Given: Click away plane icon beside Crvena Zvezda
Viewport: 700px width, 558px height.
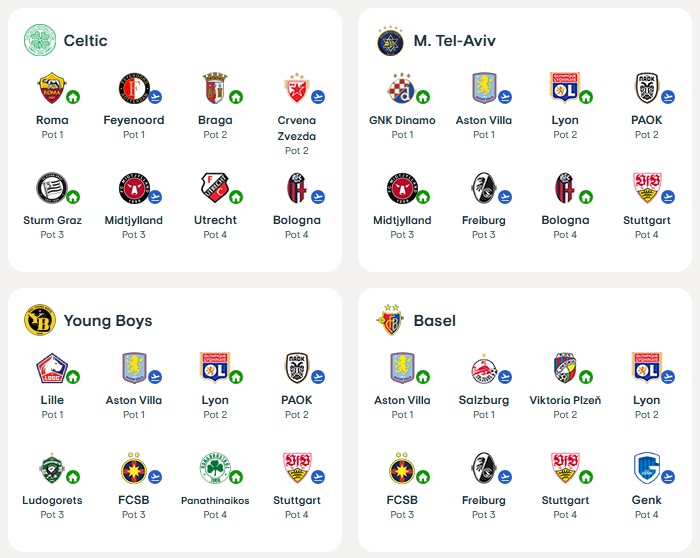Looking at the screenshot, I should tap(318, 97).
